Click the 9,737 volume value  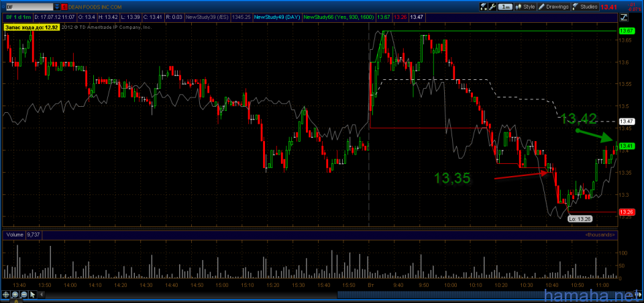[x=34, y=234]
